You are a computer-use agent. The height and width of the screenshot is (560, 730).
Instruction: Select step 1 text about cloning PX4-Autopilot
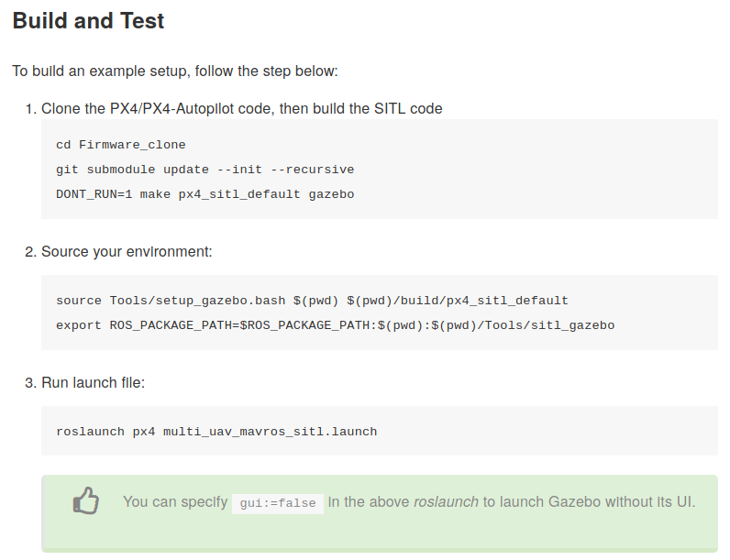[x=241, y=108]
